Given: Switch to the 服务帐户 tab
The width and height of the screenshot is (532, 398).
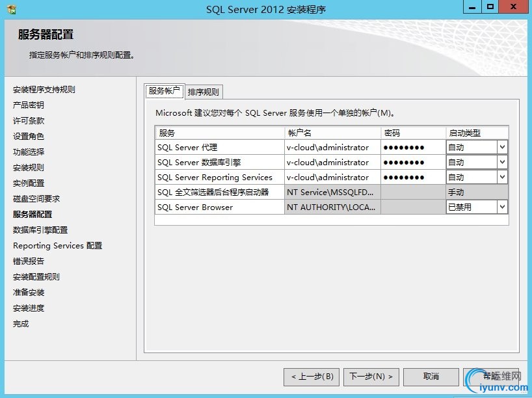Looking at the screenshot, I should click(x=165, y=91).
